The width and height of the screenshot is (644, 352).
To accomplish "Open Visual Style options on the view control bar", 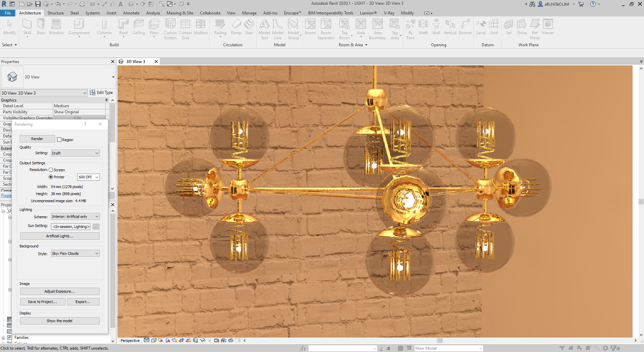I will (154, 340).
